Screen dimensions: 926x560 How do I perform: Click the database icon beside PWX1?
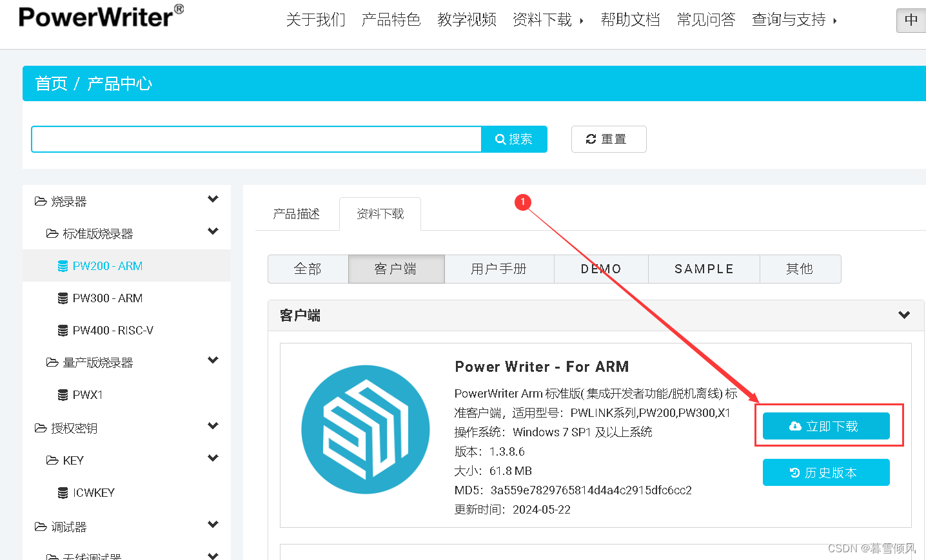click(x=63, y=395)
